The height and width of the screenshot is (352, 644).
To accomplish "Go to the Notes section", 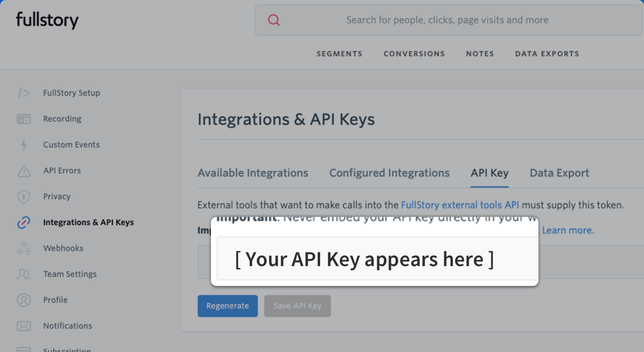I will coord(480,54).
